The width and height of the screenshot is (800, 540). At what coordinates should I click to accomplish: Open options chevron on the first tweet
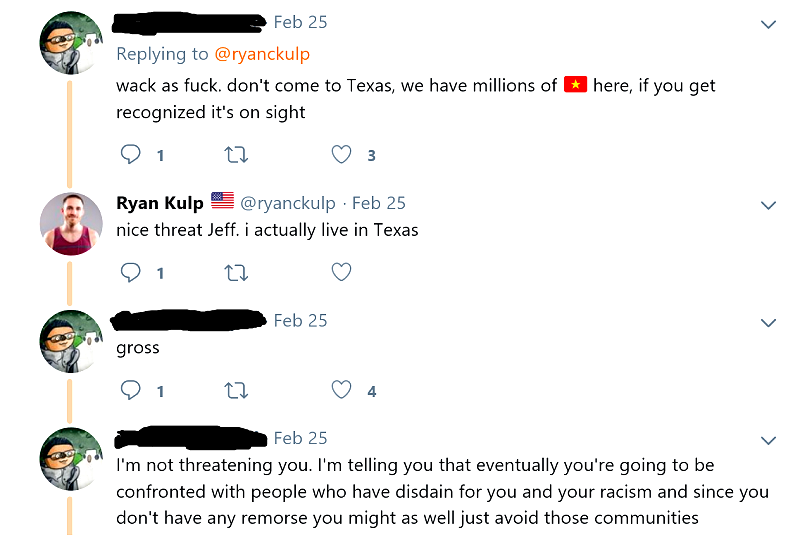[x=768, y=24]
